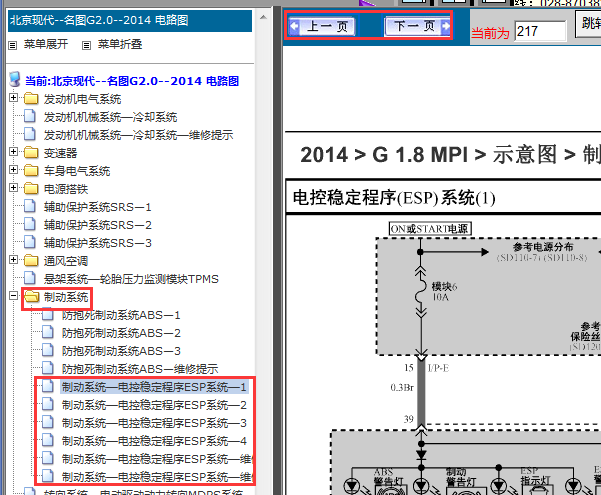Click page icon of 辅助保护系统SRS—3
This screenshot has width=601, height=495.
30,242
